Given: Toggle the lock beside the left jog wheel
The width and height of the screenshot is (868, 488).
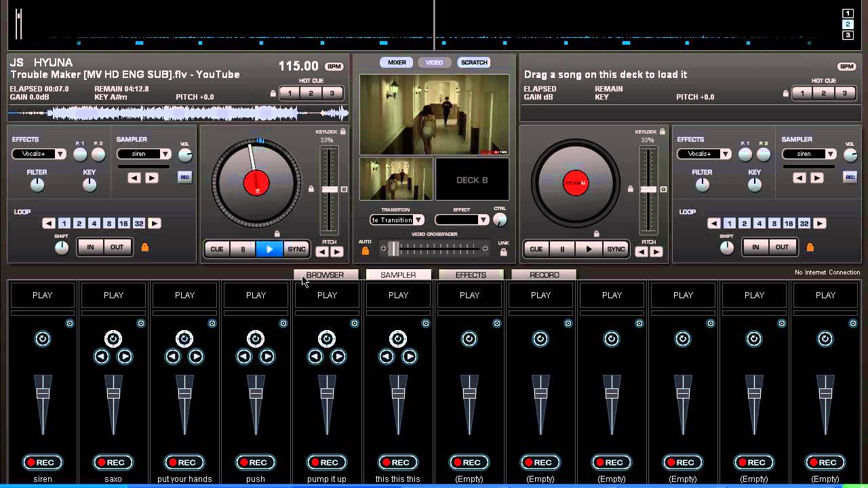Looking at the screenshot, I should (311, 189).
